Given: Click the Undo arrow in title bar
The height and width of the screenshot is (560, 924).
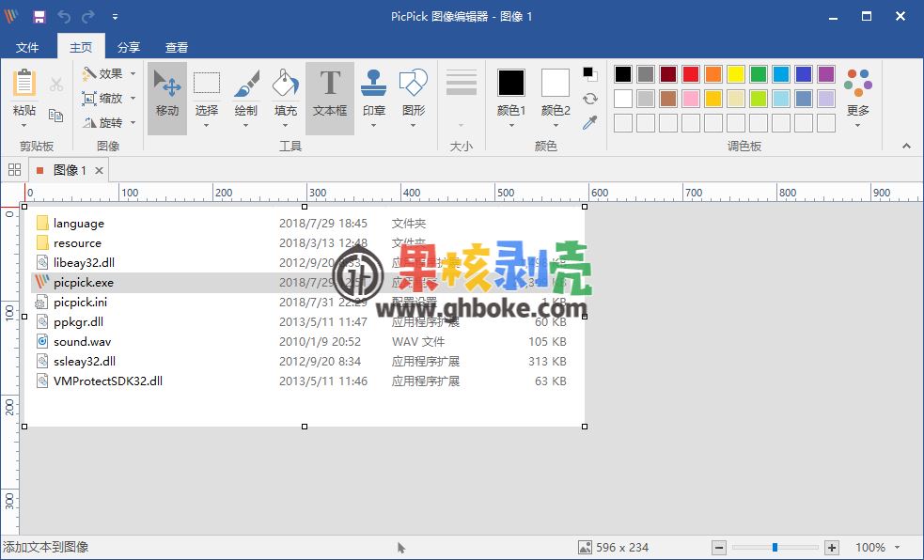Looking at the screenshot, I should [x=64, y=17].
